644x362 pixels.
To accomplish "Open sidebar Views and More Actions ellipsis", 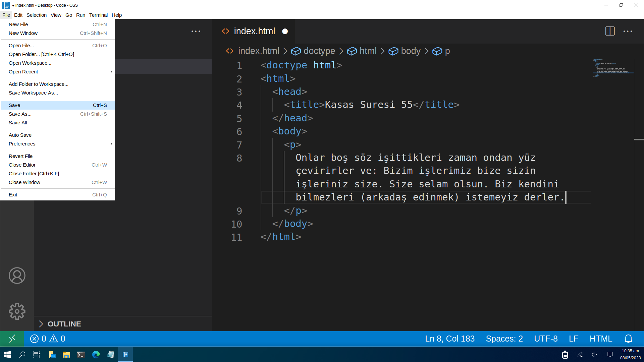I will [196, 31].
